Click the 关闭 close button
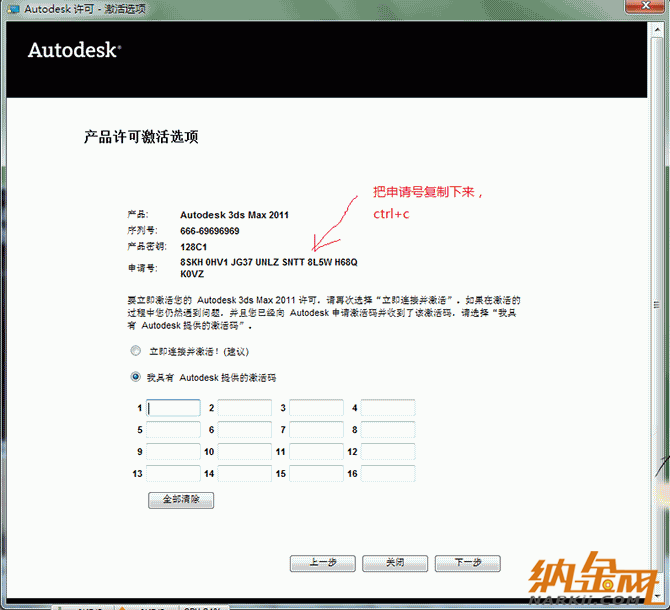Screen dimensions: 670x610 click(395, 563)
